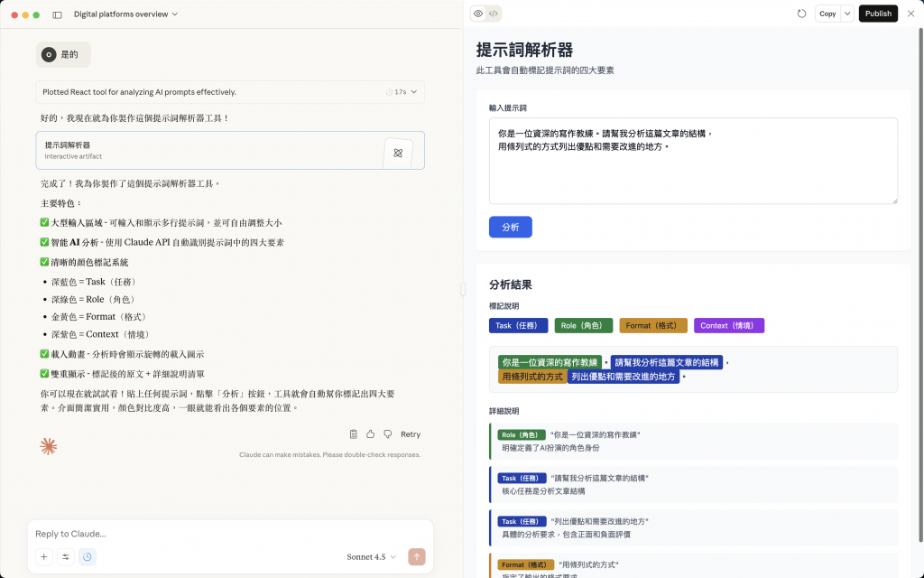Select the Task（任務）legend tag
Viewport: 924px width, 578px height.
pos(519,325)
